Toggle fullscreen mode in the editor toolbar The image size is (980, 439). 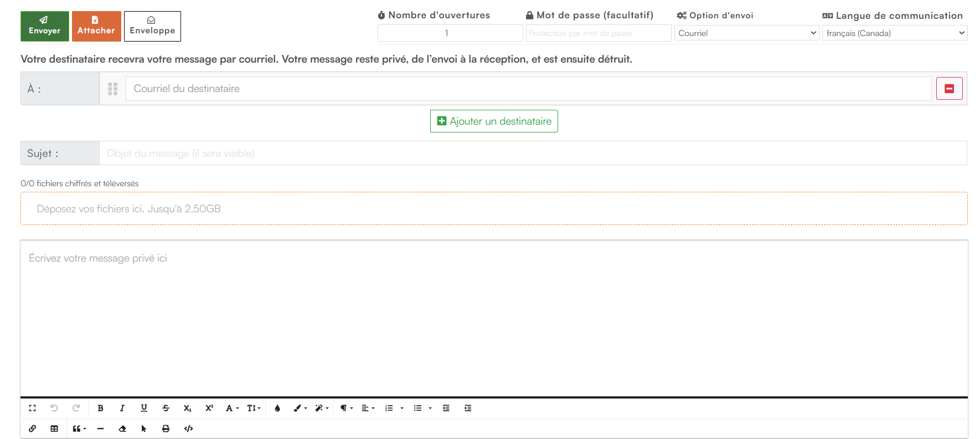click(x=32, y=408)
